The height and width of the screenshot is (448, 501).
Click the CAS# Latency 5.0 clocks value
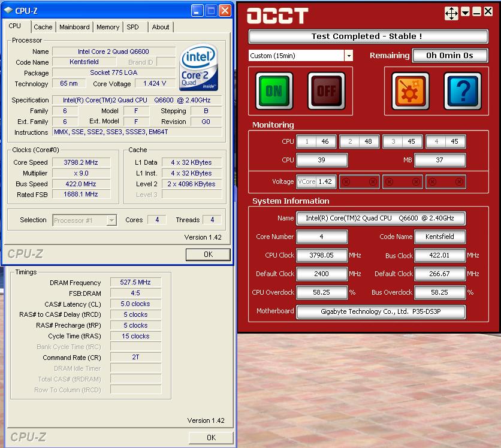tap(135, 304)
